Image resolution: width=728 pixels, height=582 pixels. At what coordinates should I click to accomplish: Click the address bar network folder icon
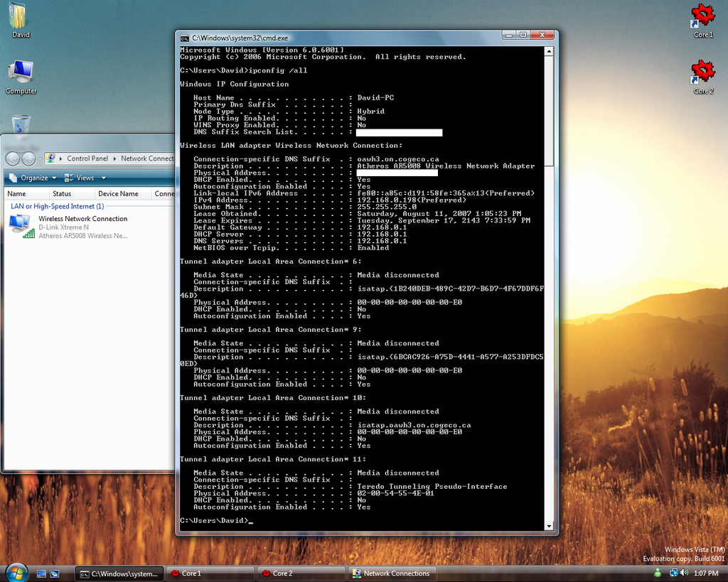[50, 158]
